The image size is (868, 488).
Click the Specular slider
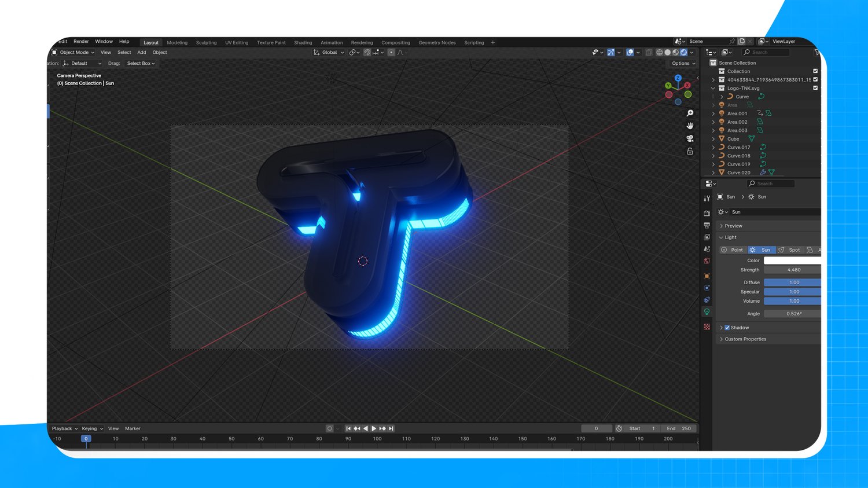(x=792, y=292)
